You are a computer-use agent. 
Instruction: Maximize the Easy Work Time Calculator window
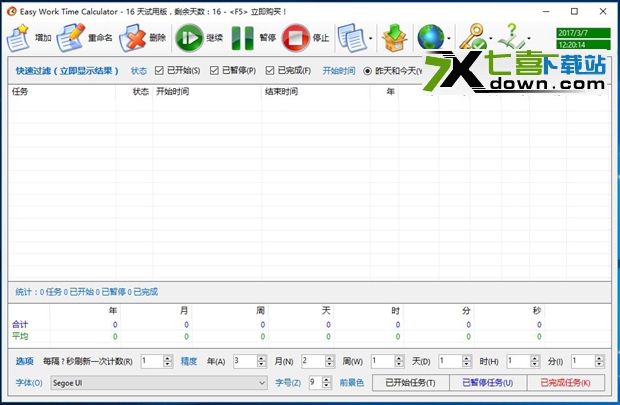tap(575, 11)
